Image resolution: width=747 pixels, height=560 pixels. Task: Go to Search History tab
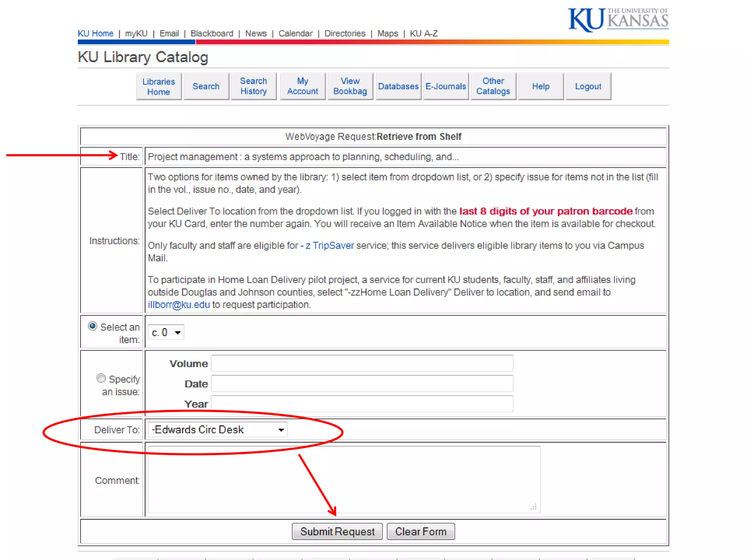coord(253,86)
